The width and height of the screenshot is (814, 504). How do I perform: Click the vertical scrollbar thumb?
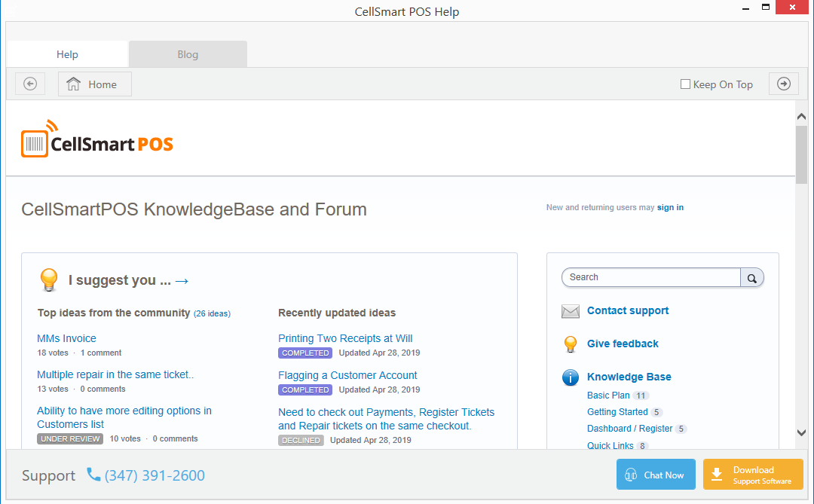[801, 154]
